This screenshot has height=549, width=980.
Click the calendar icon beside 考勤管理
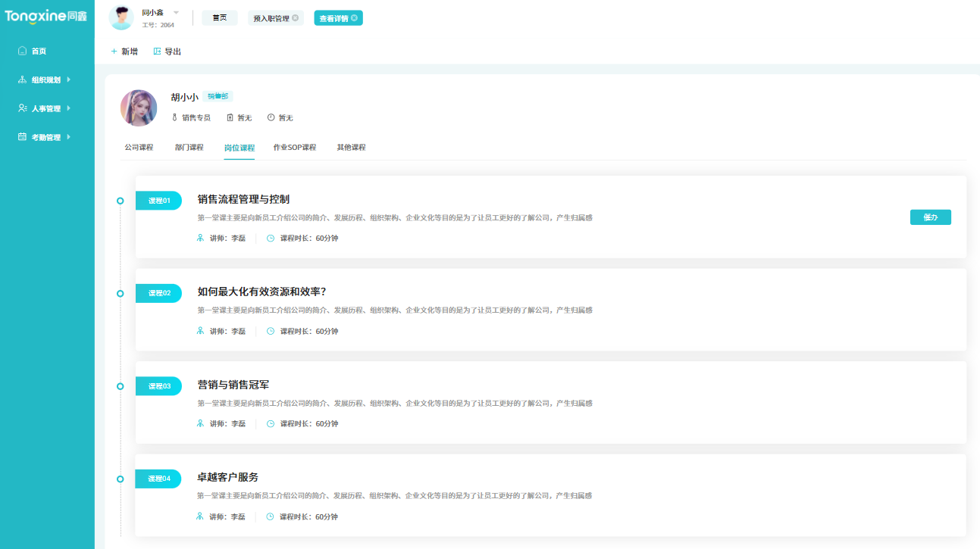(x=22, y=136)
